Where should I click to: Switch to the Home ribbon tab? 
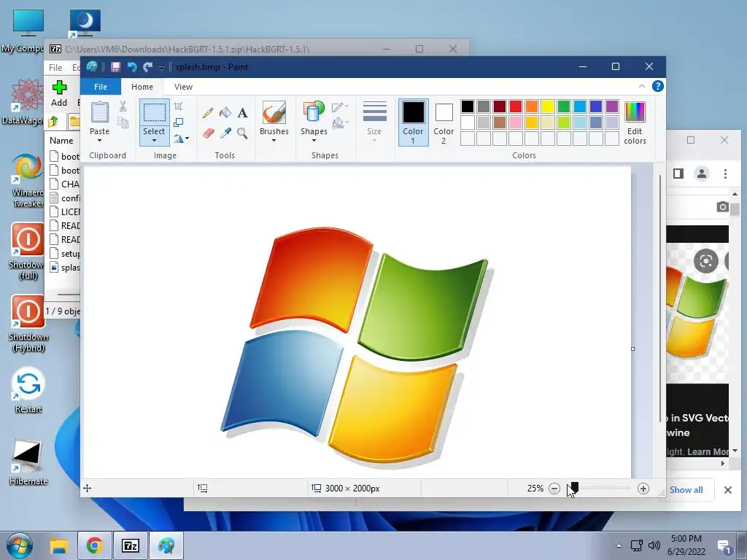pos(142,87)
